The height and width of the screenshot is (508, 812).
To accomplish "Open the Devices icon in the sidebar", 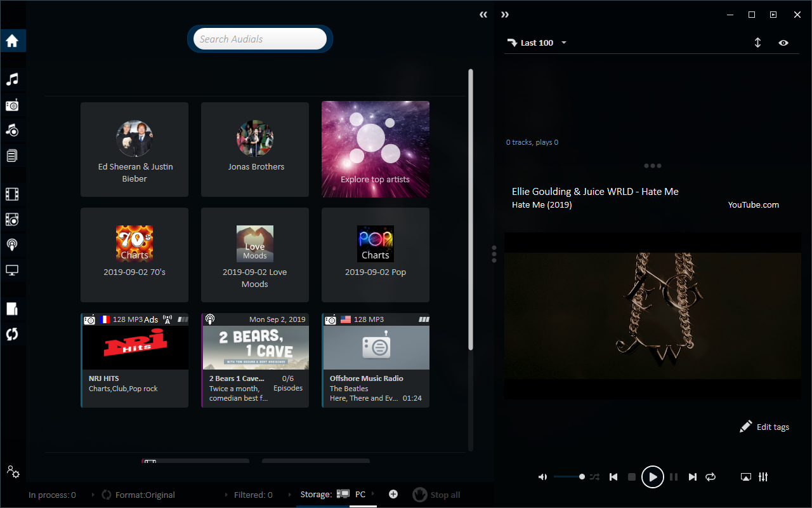I will (x=12, y=309).
